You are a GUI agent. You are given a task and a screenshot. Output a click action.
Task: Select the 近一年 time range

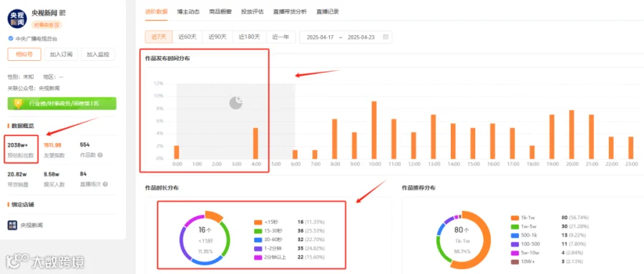coord(280,37)
